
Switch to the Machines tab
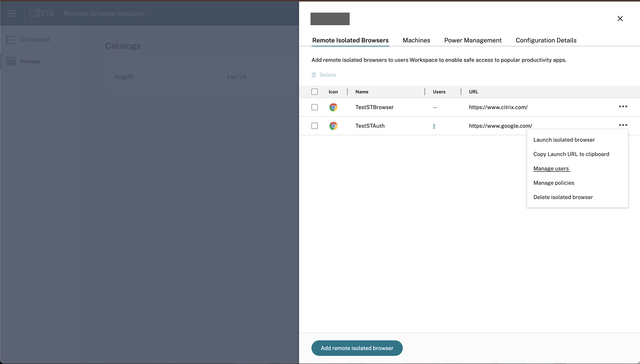[x=416, y=40]
